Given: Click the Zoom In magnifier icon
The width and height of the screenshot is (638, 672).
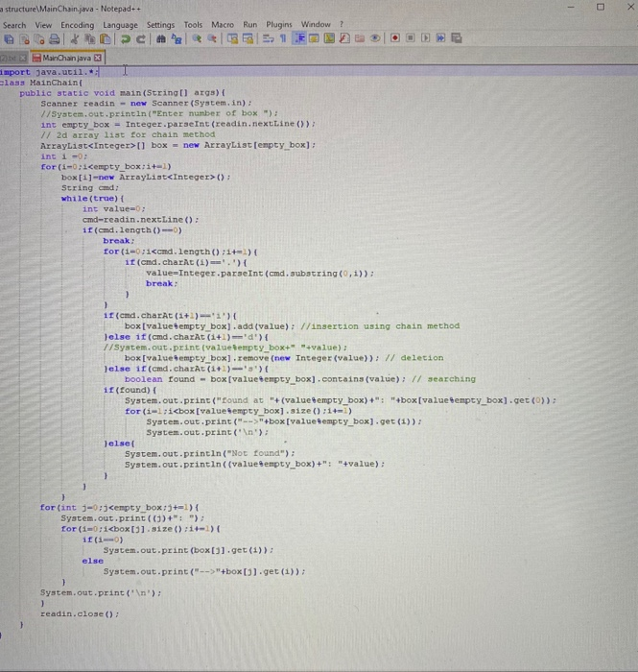Looking at the screenshot, I should tap(197, 38).
